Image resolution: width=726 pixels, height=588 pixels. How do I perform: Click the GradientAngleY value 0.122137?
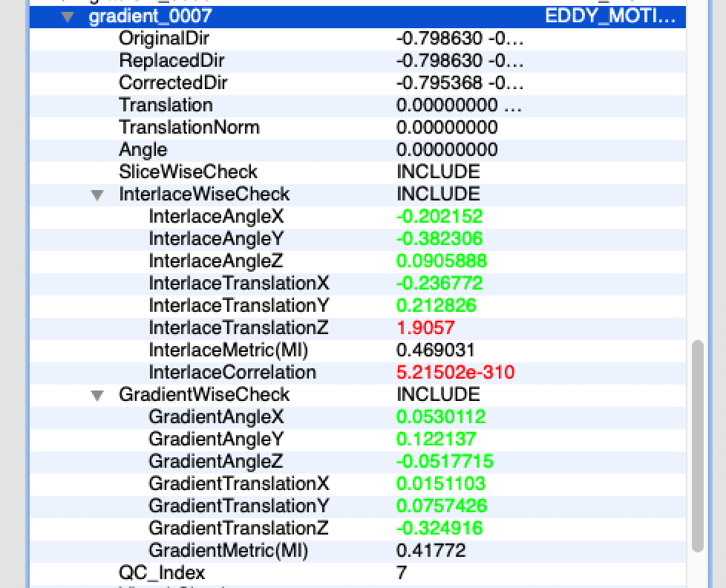[436, 439]
